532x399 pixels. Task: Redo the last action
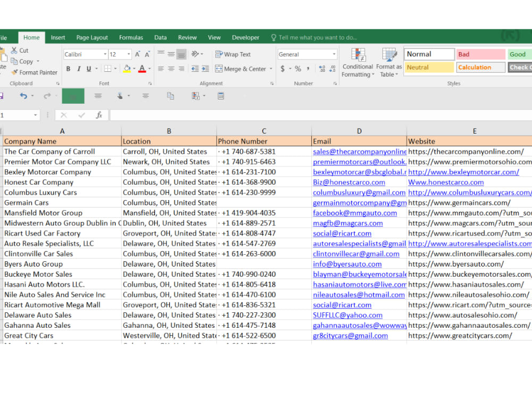click(47, 96)
